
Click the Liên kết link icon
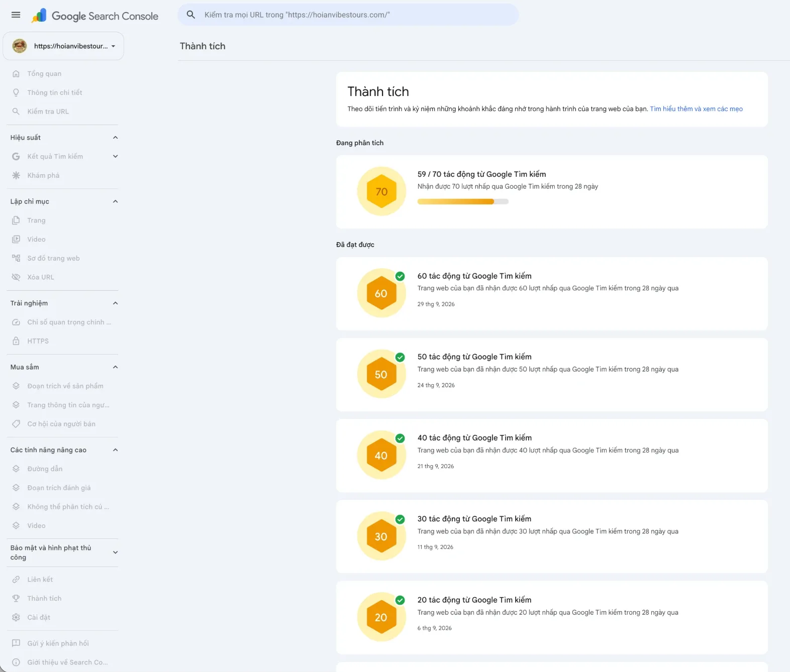pos(16,580)
